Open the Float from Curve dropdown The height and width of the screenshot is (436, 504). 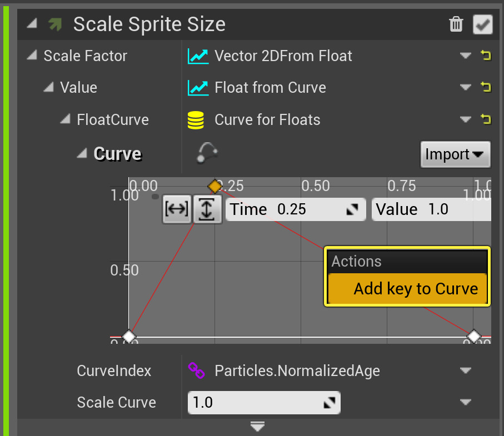[465, 87]
